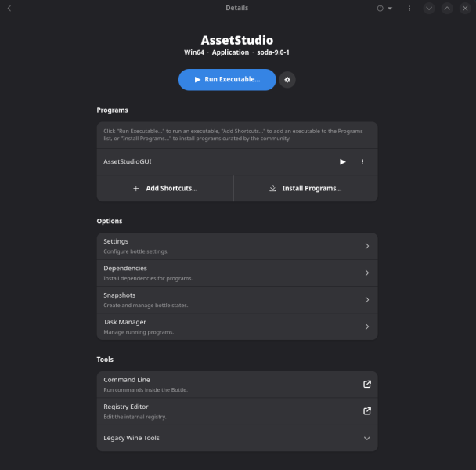This screenshot has width=476, height=470.
Task: Open the Settings option row
Action: [x=236, y=246]
